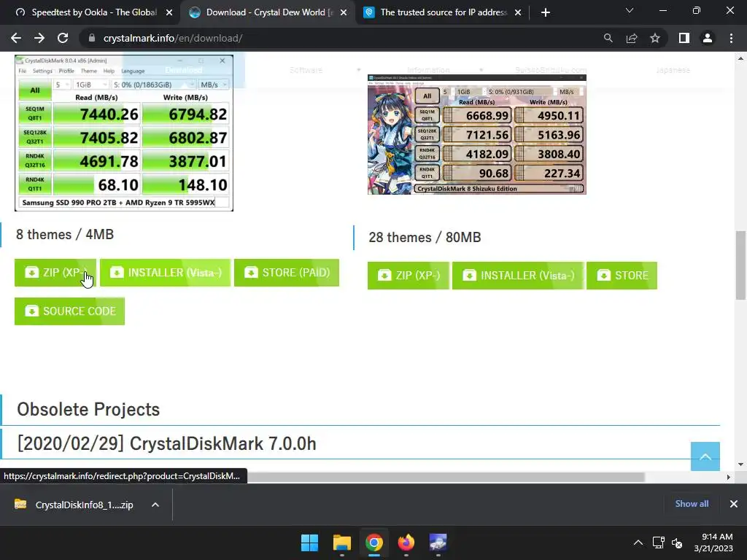Open STORE (PAID) link
This screenshot has width=747, height=560.
(286, 273)
